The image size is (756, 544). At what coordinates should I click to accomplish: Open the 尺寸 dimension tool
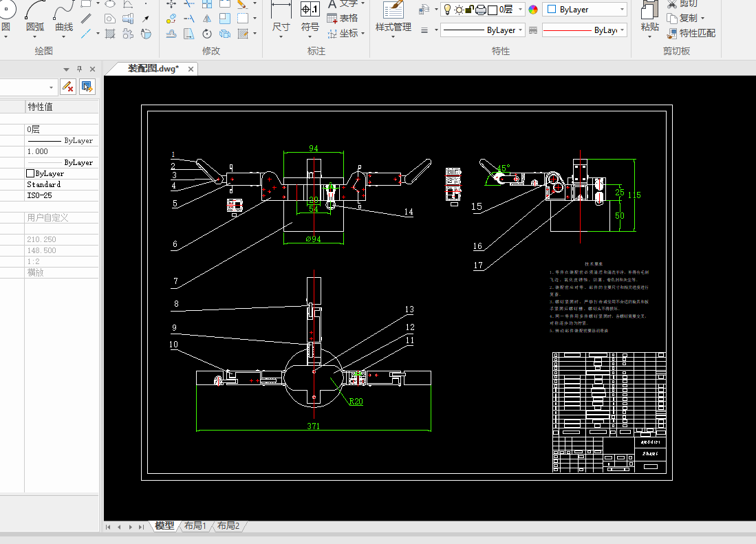[x=281, y=15]
